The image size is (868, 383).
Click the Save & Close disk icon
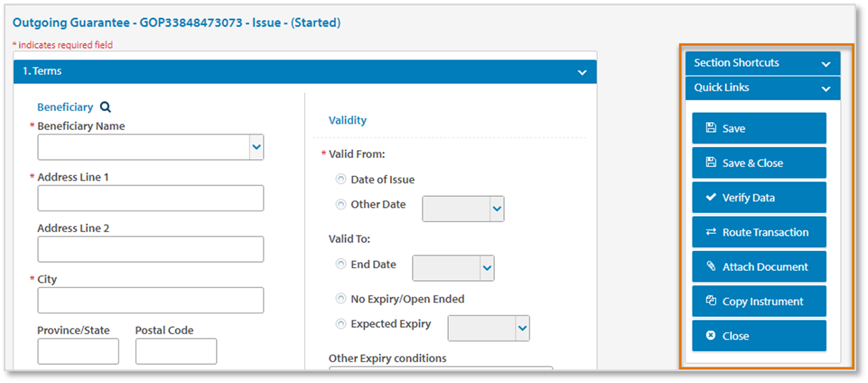click(711, 163)
